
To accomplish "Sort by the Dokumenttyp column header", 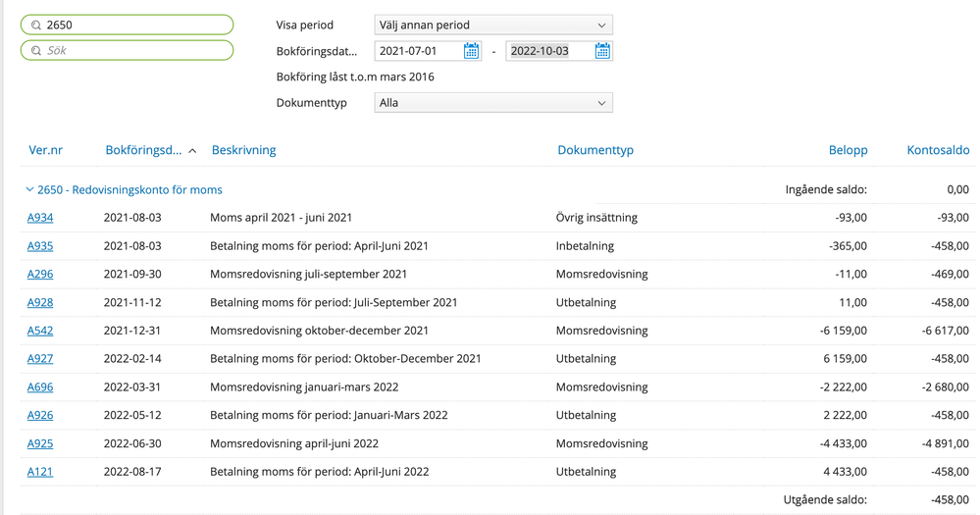I will pyautogui.click(x=594, y=150).
